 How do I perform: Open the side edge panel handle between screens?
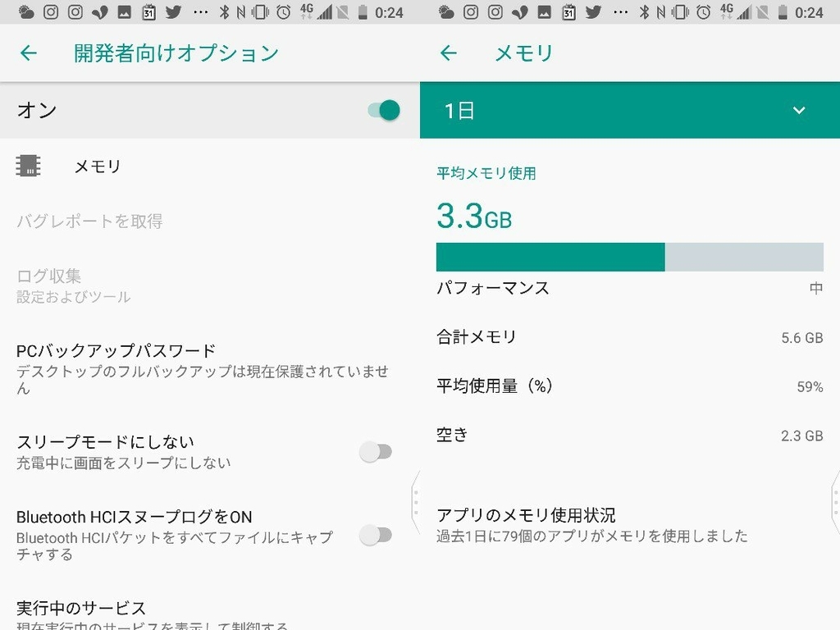tap(416, 502)
